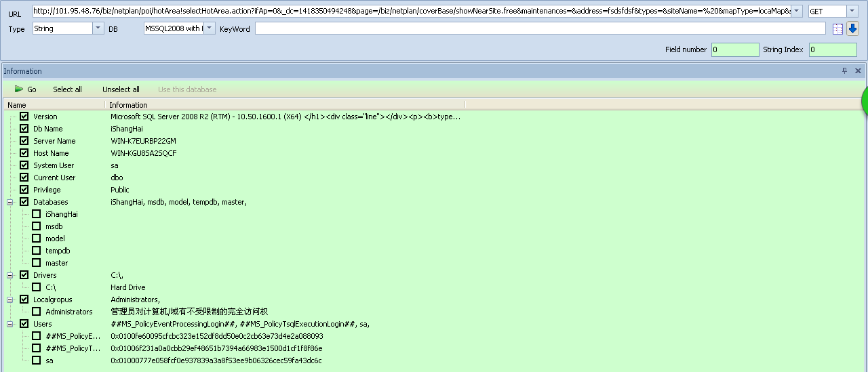This screenshot has width=868, height=372.
Task: Close the Information panel
Action: (x=858, y=70)
